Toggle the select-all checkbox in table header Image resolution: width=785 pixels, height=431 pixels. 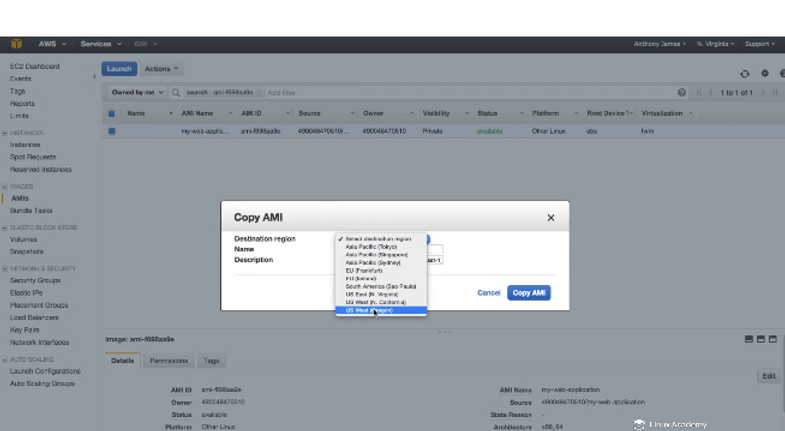pyautogui.click(x=112, y=114)
